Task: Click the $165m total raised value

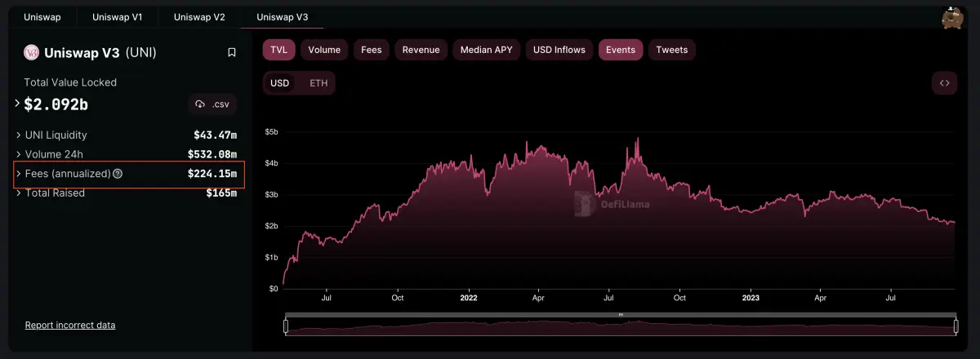Action: pyautogui.click(x=221, y=193)
